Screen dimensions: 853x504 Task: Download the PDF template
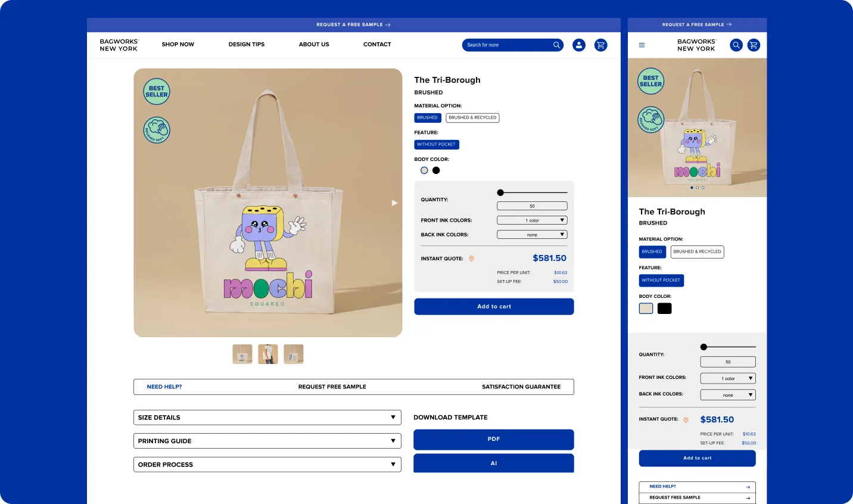coord(494,439)
